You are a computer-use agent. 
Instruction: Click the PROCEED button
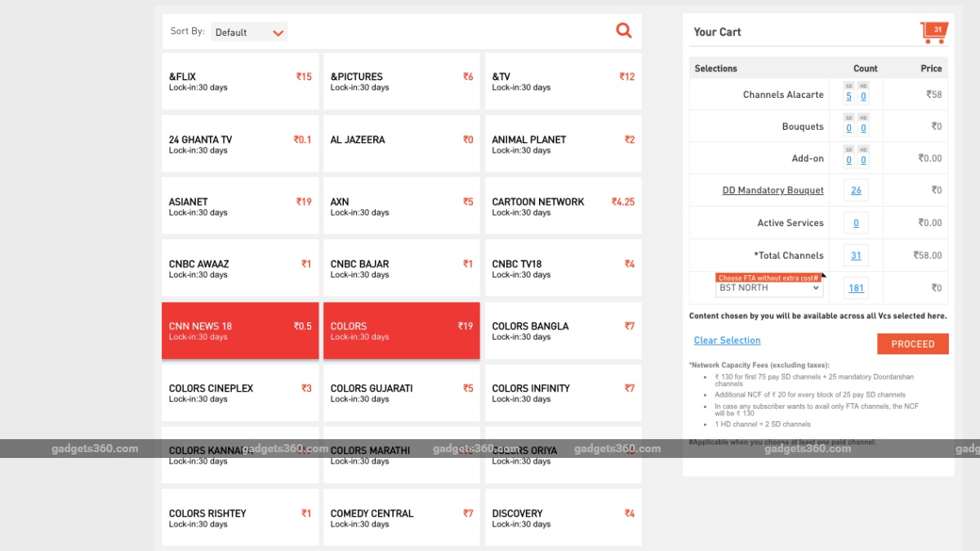click(913, 344)
